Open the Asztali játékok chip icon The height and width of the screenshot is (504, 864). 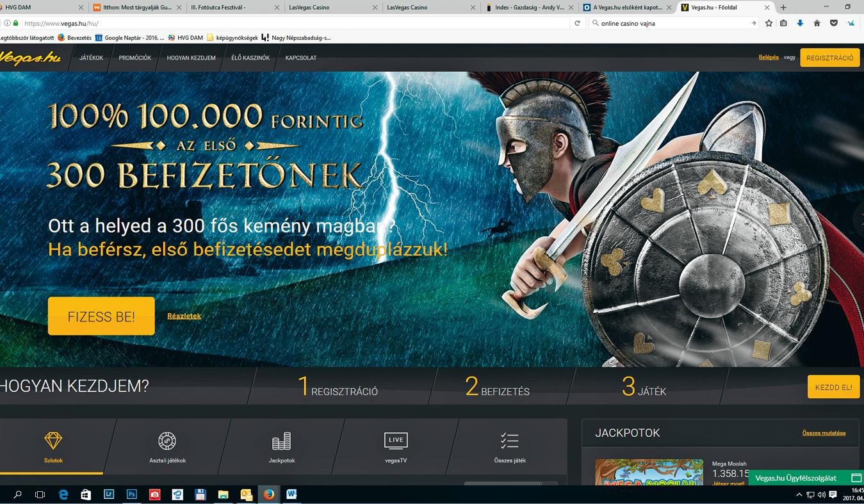pyautogui.click(x=167, y=441)
